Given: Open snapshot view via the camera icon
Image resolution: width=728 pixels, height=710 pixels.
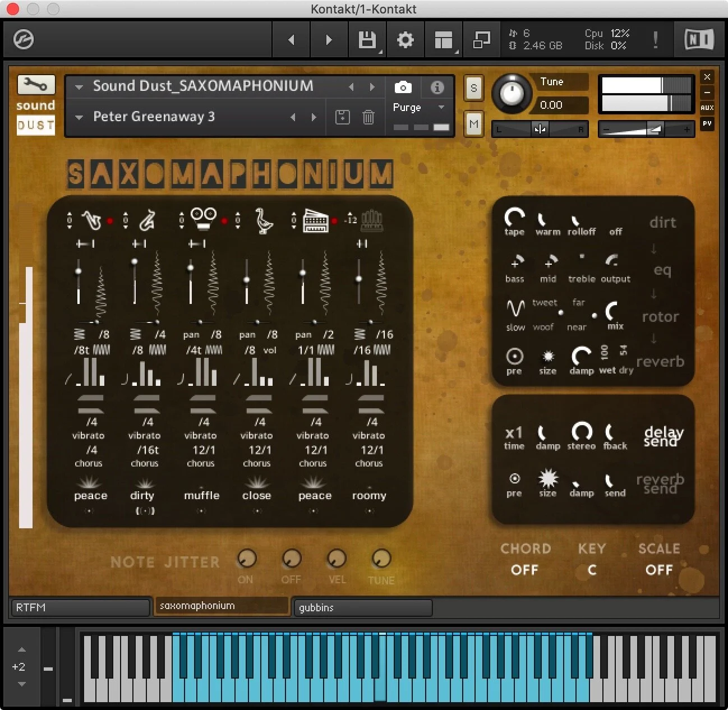Looking at the screenshot, I should [403, 87].
